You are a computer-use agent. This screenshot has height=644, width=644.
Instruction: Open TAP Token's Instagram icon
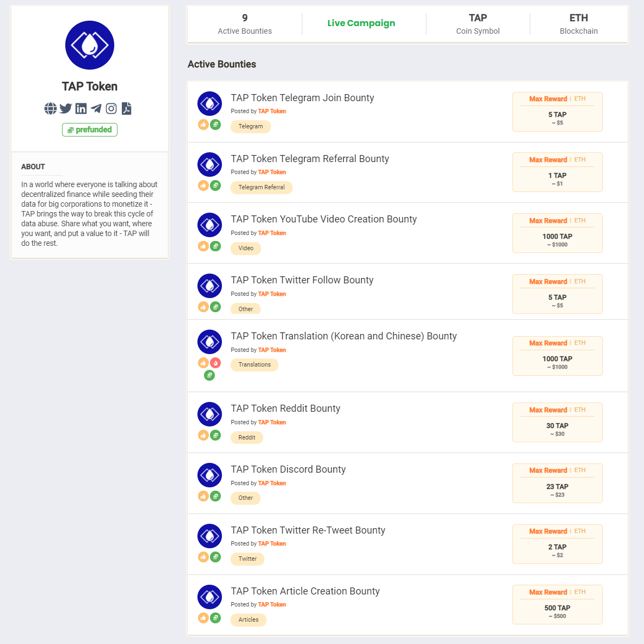point(112,108)
